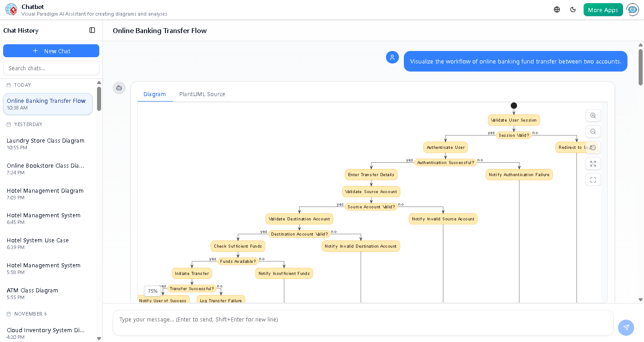Send the message with the paper plane icon
Screen dimensions: 644x342
tap(626, 328)
